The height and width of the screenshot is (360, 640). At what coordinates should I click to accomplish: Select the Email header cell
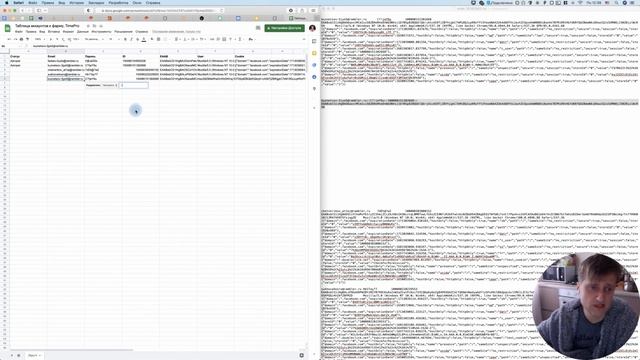pos(65,56)
